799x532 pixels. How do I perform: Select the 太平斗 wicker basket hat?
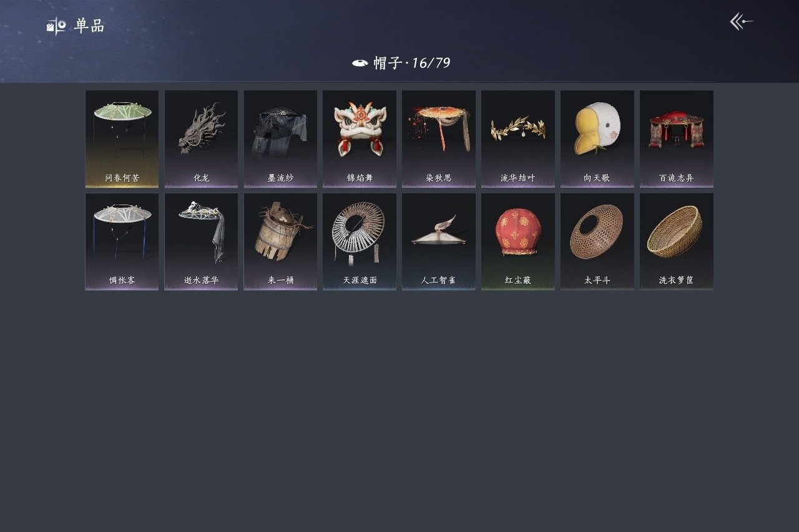(597, 241)
